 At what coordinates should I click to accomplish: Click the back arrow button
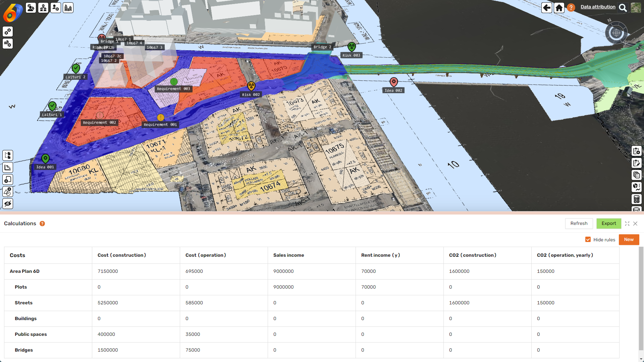(x=547, y=8)
